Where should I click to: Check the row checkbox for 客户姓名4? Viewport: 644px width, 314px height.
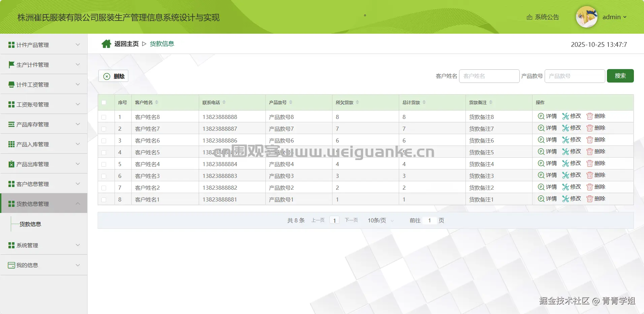click(x=104, y=164)
